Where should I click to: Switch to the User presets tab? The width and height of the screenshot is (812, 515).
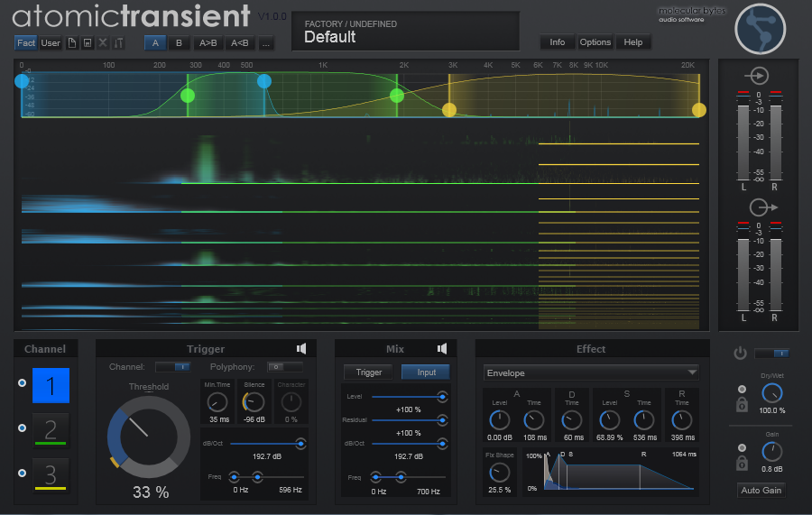coord(51,42)
